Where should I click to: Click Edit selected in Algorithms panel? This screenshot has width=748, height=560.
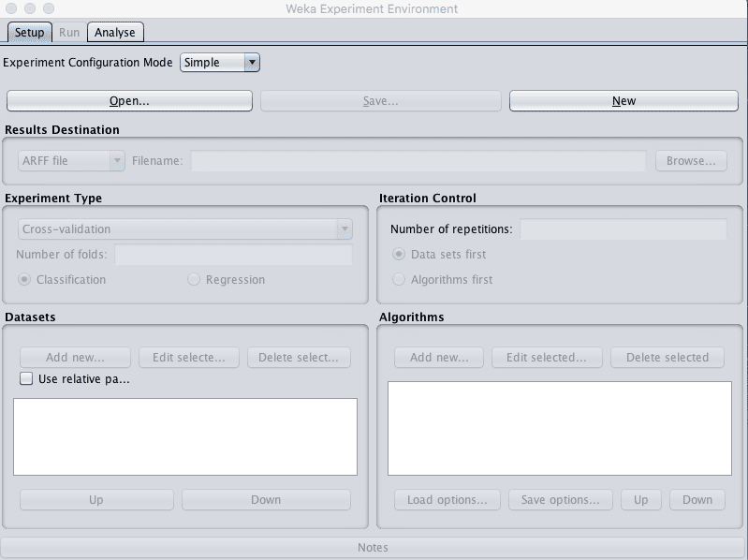(547, 358)
